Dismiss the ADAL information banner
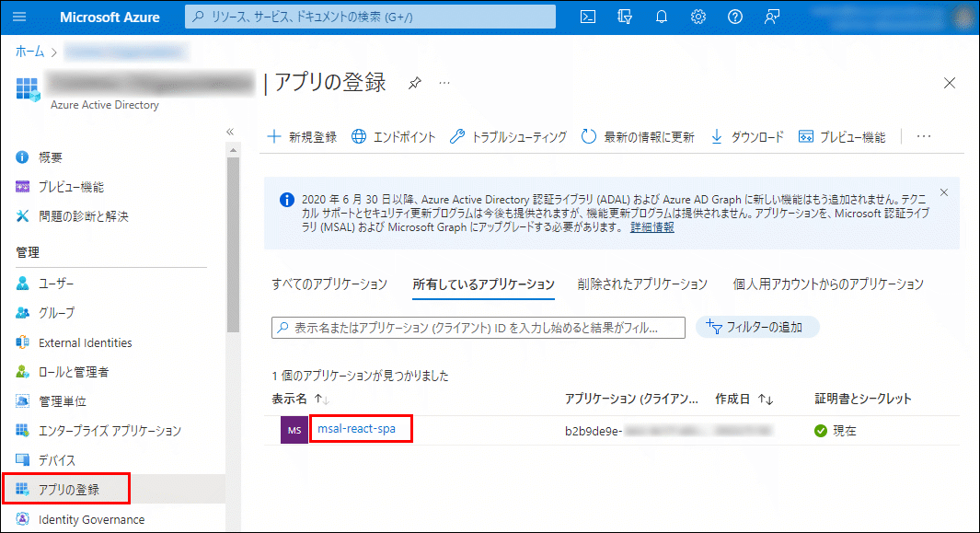980x533 pixels. coord(944,192)
